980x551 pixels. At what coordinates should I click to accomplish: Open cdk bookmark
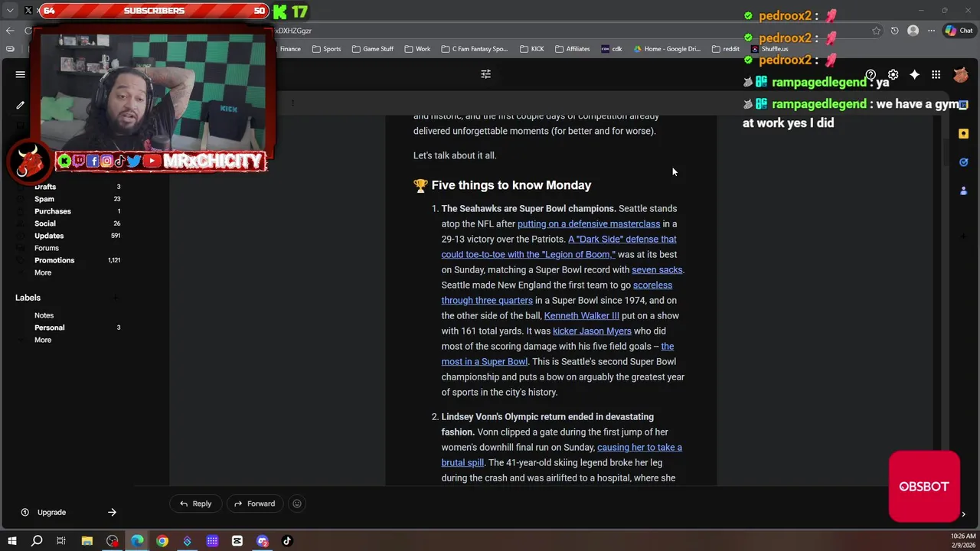(x=612, y=49)
